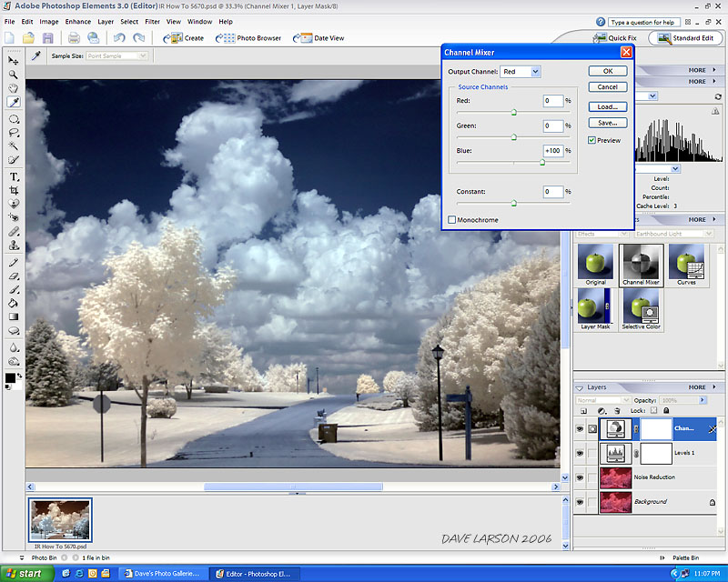Screen dimensions: 728x582
Task: Hide the Noise Reduction layer
Action: click(x=580, y=477)
